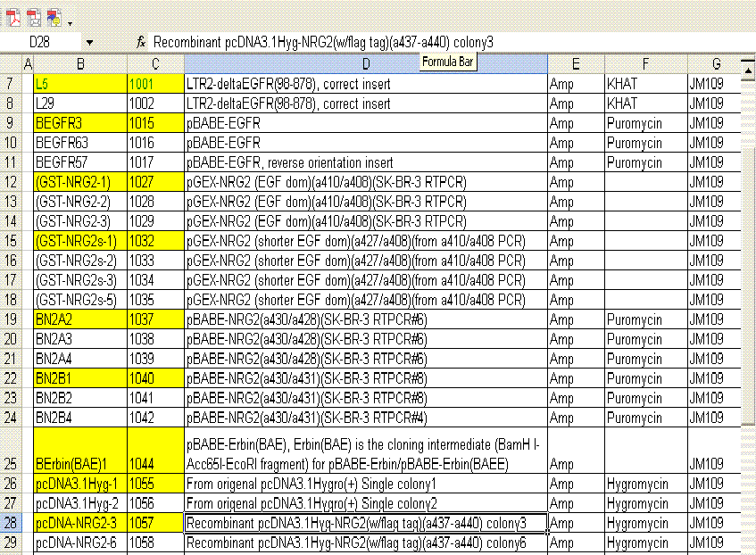Screen dimensions: 756x555
Task: Select row 28 header
Action: [11, 523]
